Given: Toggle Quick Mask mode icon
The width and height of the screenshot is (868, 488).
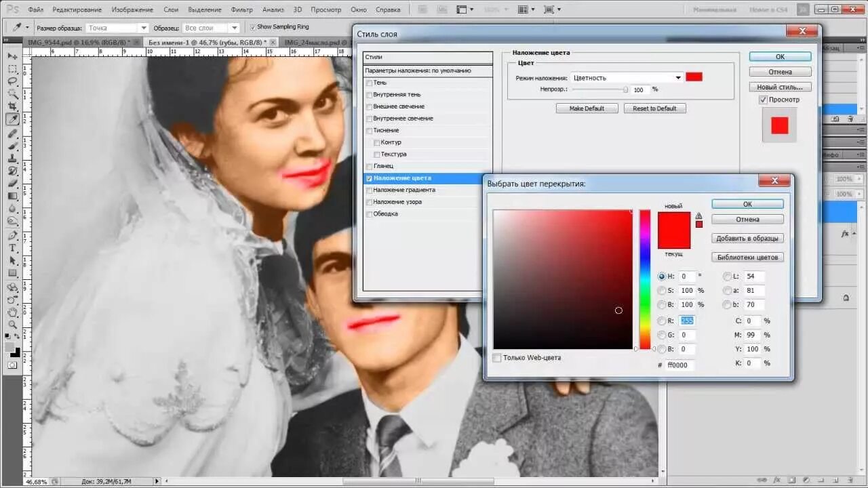Looking at the screenshot, I should [12, 365].
